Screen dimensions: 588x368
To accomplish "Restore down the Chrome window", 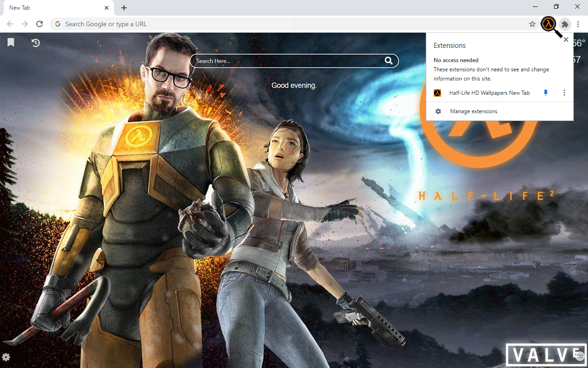I will pyautogui.click(x=556, y=7).
